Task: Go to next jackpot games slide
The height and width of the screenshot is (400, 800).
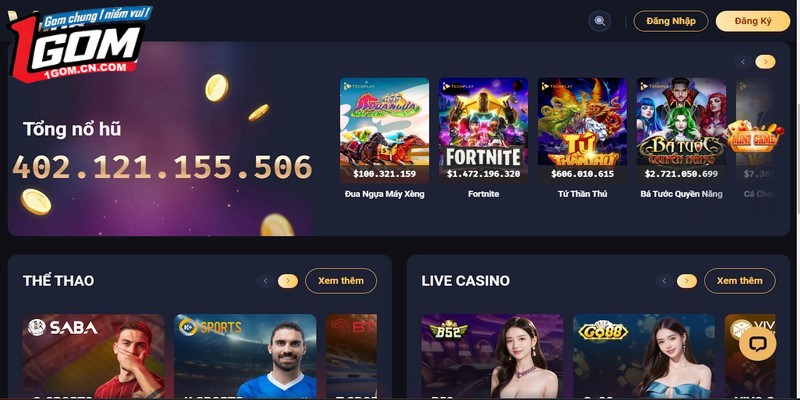Action: pos(765,62)
